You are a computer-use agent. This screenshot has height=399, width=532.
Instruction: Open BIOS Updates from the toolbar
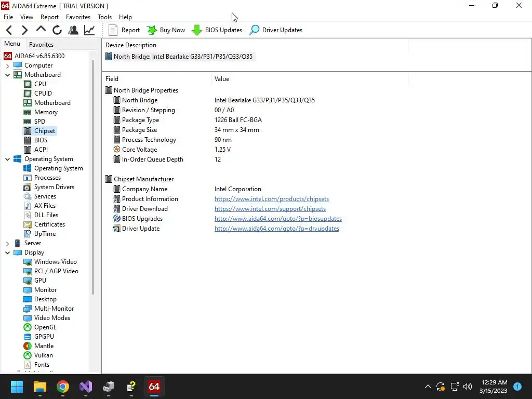pos(217,30)
